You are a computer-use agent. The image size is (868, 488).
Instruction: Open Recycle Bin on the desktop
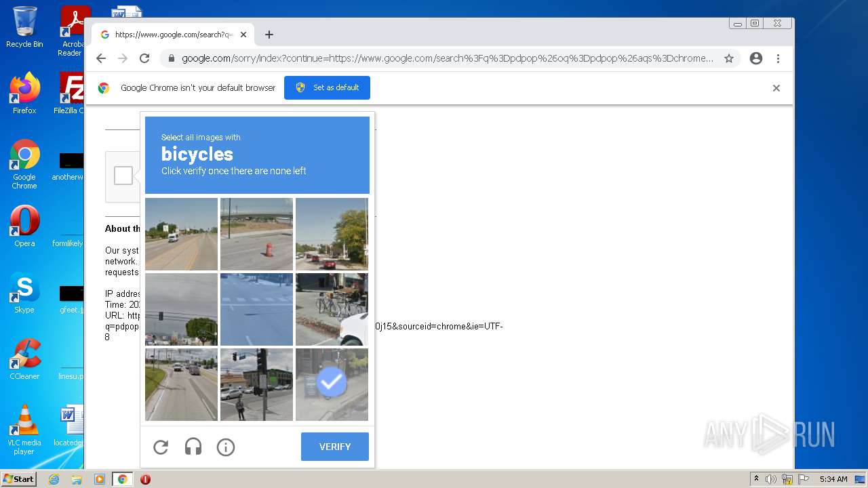[24, 27]
